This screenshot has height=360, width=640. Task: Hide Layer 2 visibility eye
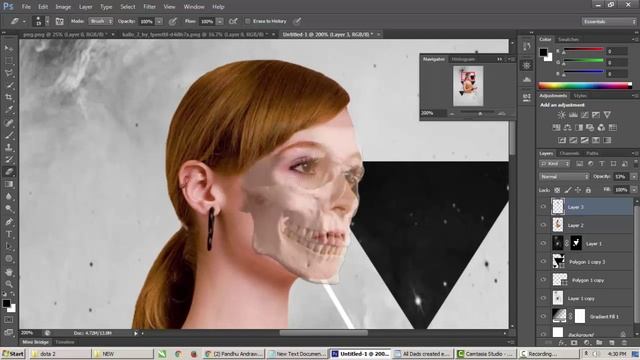[x=543, y=225]
